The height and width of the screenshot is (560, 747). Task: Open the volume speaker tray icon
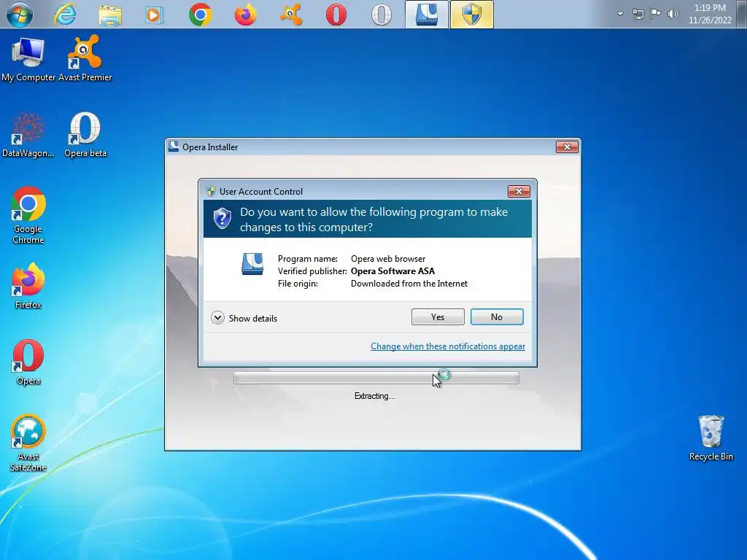(673, 14)
